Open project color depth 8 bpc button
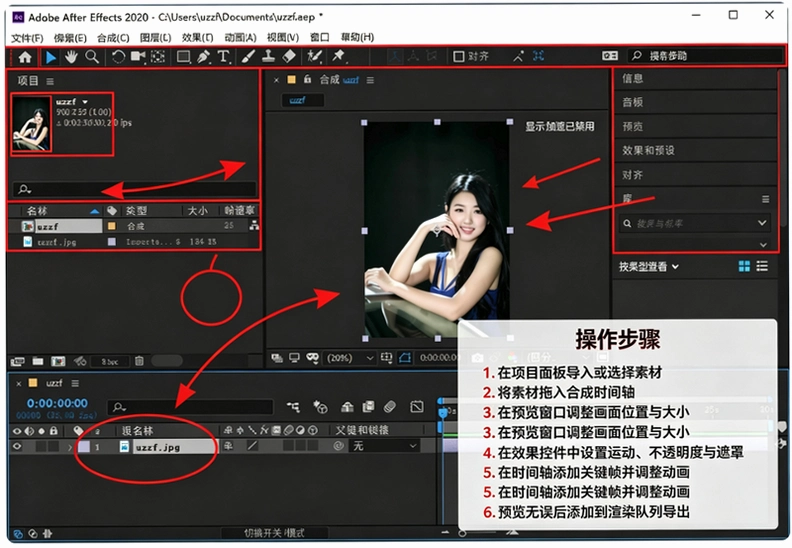This screenshot has height=548, width=792. coord(110,362)
